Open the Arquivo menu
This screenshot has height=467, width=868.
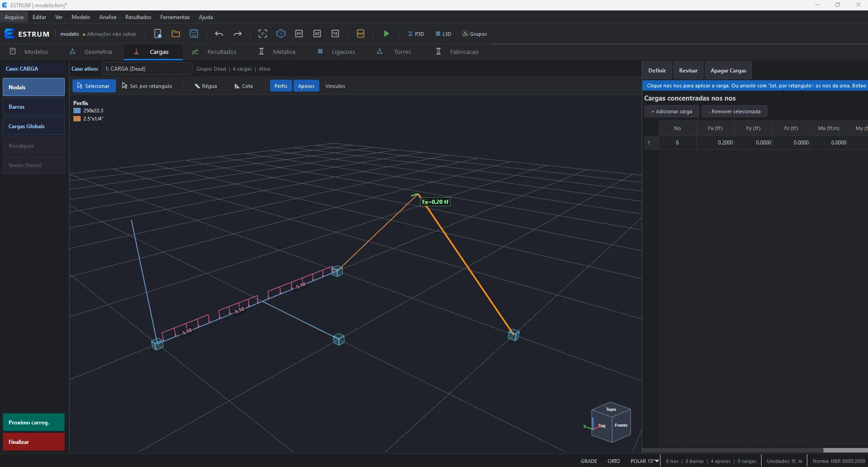pyautogui.click(x=14, y=17)
